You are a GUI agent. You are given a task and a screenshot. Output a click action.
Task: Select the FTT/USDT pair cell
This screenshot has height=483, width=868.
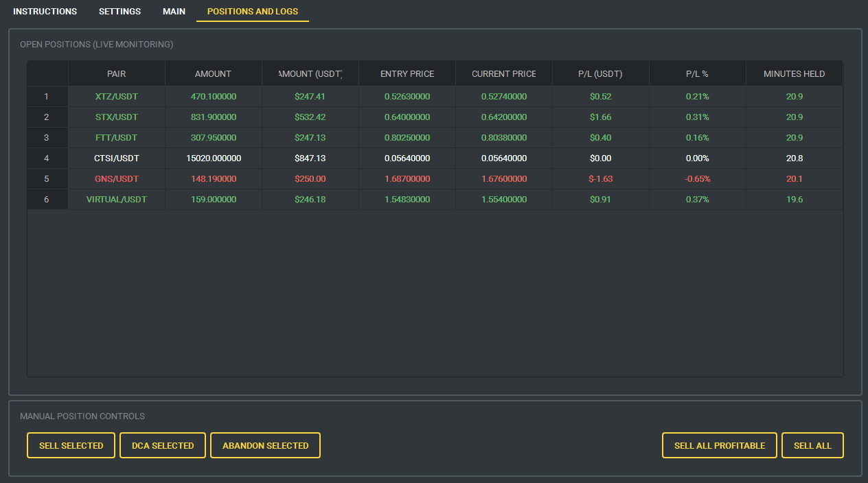pyautogui.click(x=117, y=138)
